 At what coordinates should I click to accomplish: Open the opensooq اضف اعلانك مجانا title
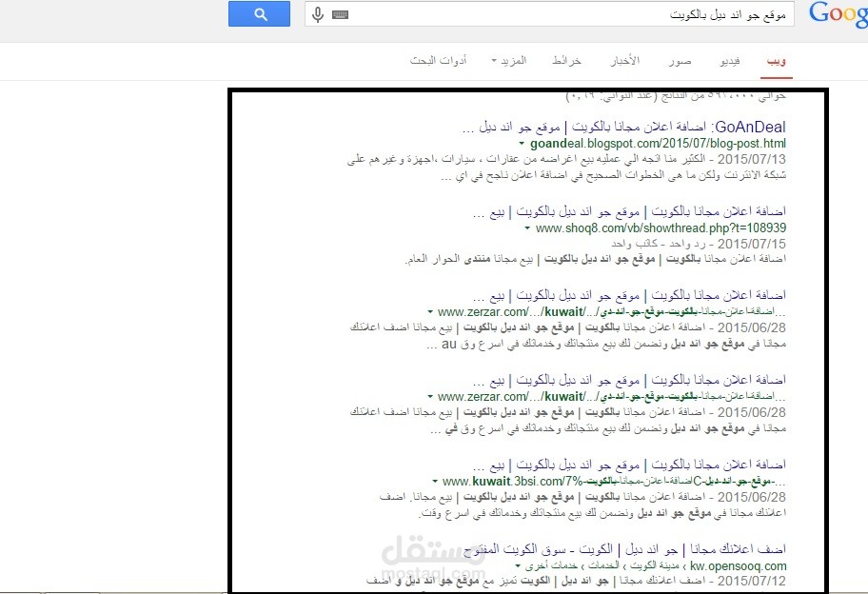point(625,549)
